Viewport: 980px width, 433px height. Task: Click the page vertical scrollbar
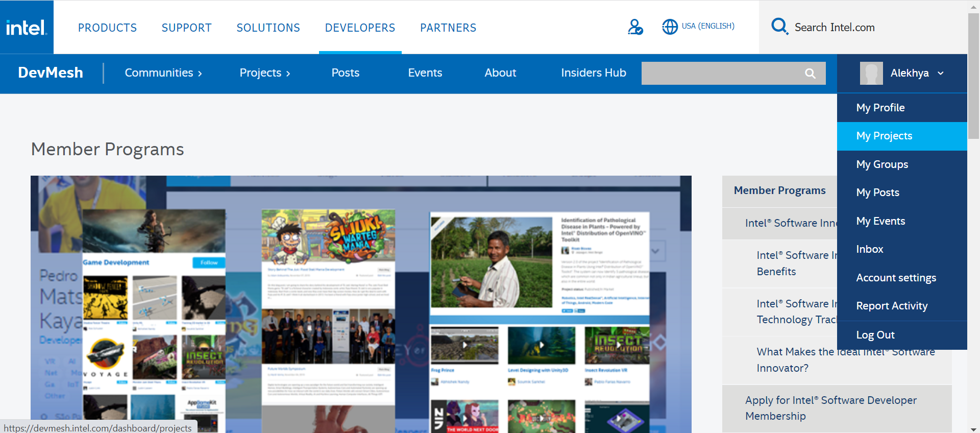coord(973,77)
